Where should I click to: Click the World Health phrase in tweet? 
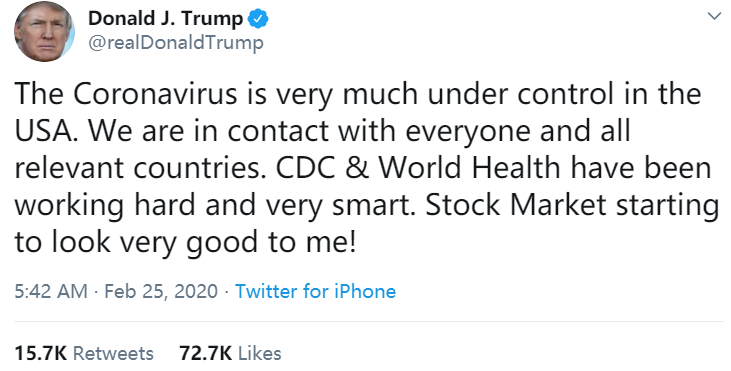click(469, 168)
